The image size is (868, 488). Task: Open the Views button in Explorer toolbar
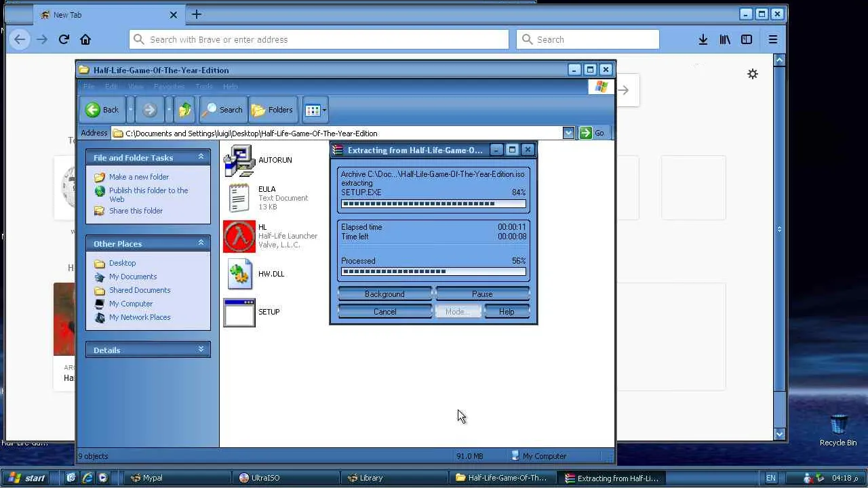coord(315,110)
